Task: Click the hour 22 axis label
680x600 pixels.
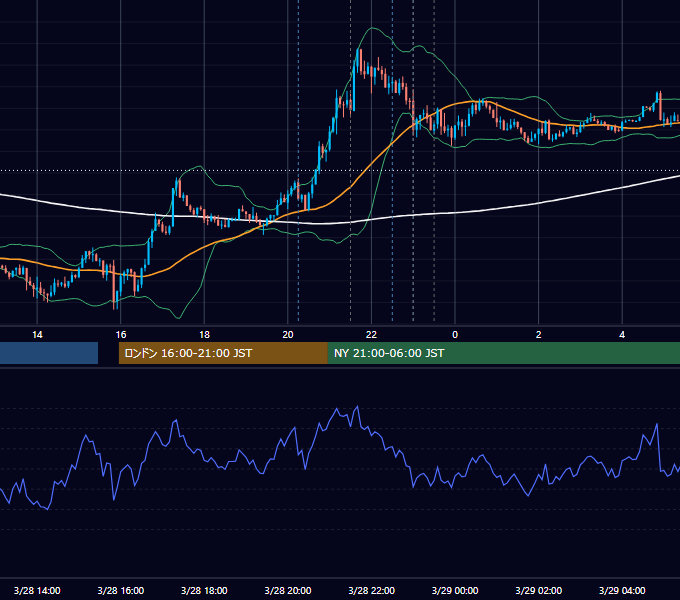Action: click(x=371, y=335)
